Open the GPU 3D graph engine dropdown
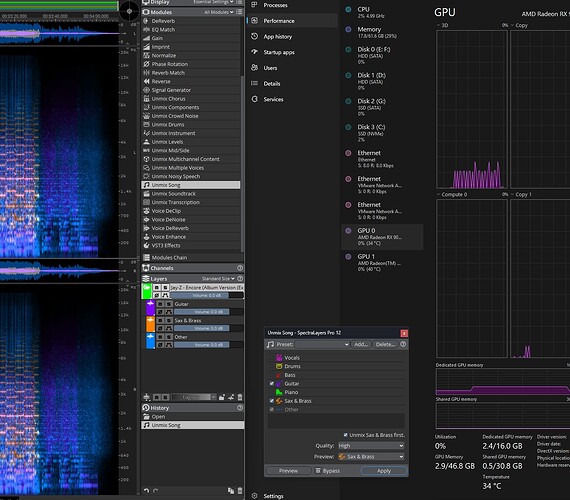Screen dimensions: 570x500 point(442,25)
